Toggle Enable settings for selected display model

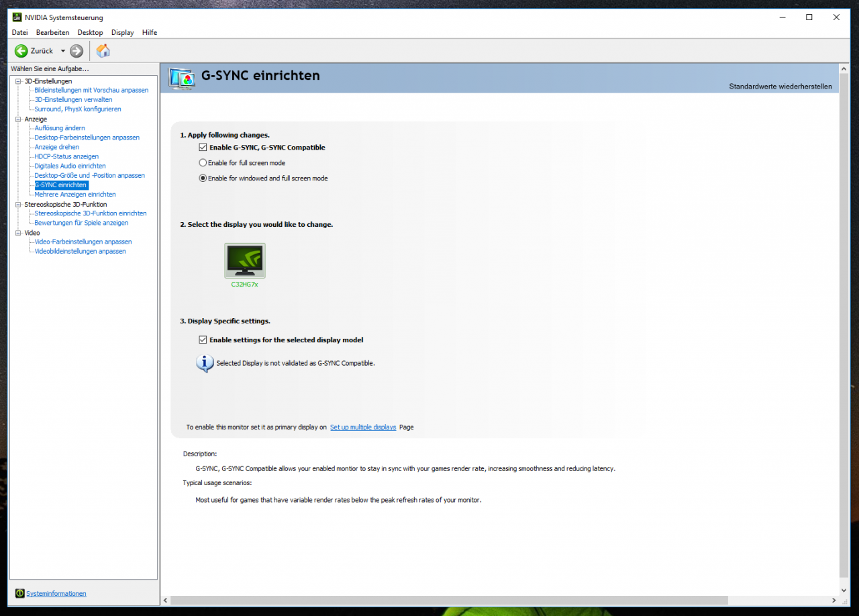tap(203, 340)
